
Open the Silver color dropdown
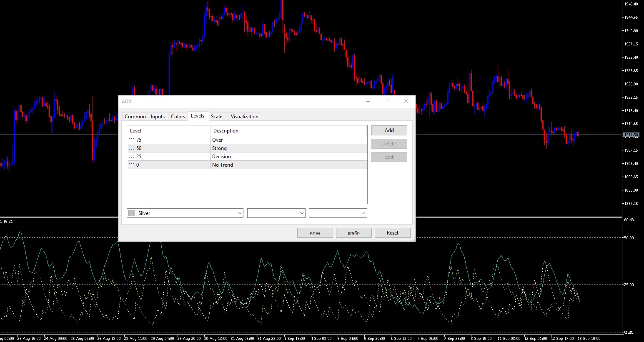(x=185, y=213)
